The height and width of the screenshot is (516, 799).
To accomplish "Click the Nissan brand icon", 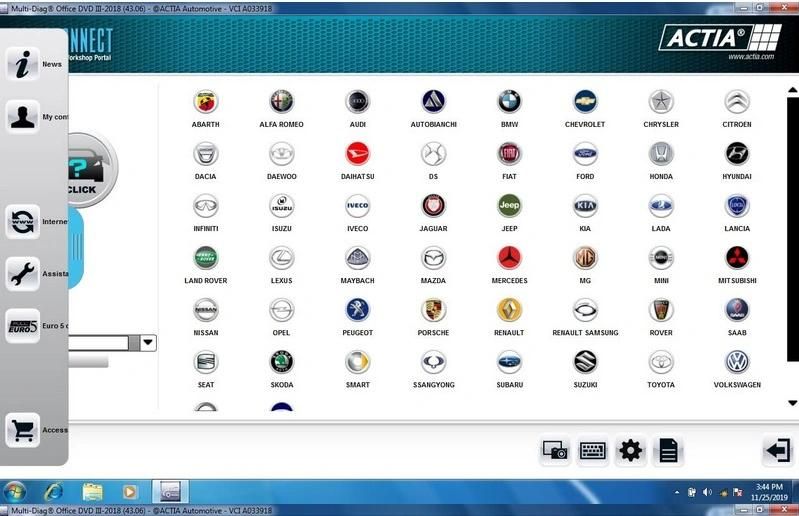I will pos(205,310).
